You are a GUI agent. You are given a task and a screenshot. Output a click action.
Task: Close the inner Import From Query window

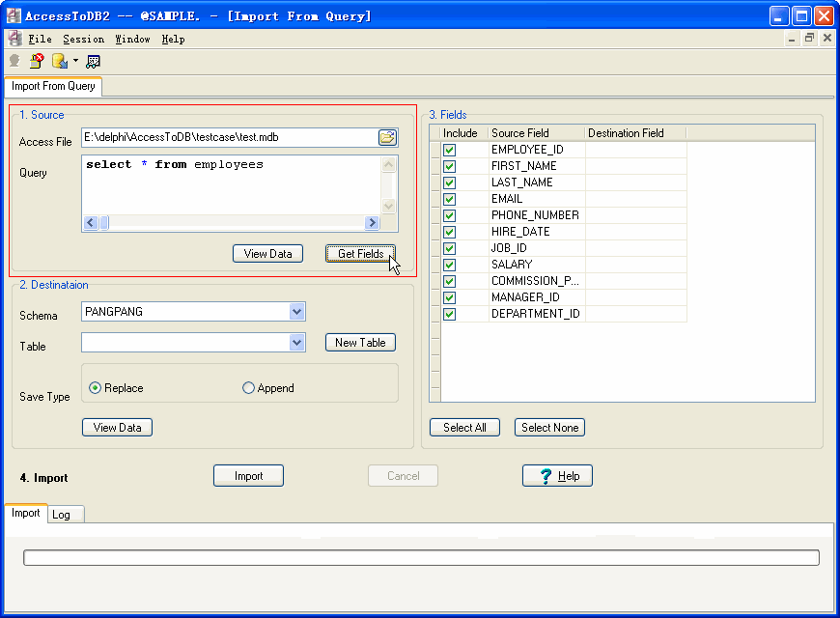pos(827,38)
